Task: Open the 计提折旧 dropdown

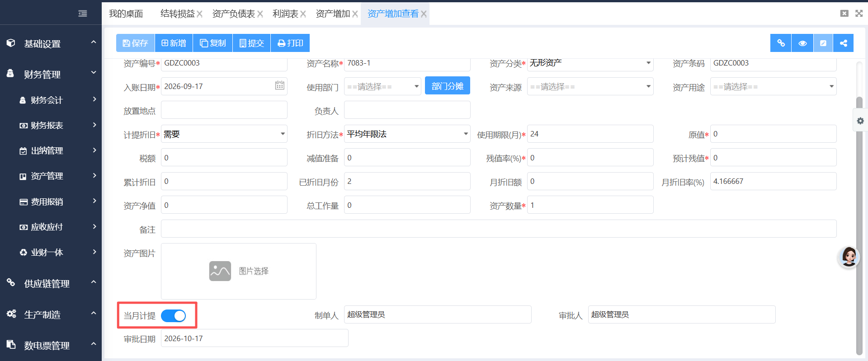Action: (x=224, y=134)
